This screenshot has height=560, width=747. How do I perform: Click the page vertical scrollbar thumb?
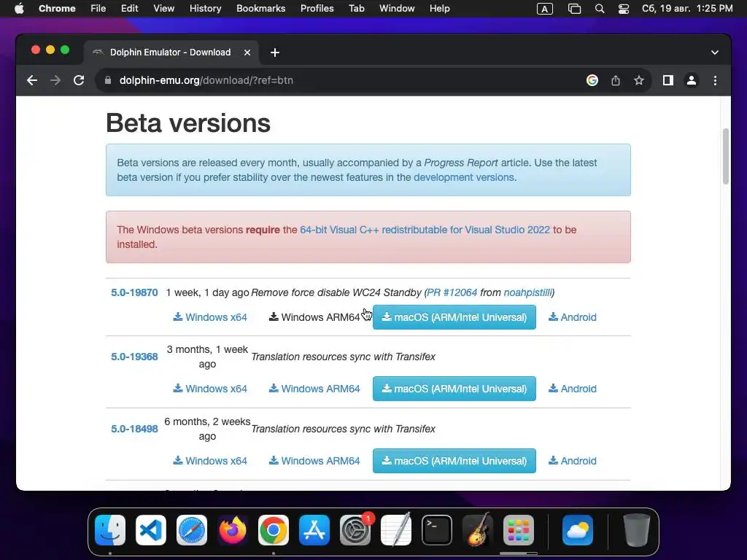[x=726, y=156]
